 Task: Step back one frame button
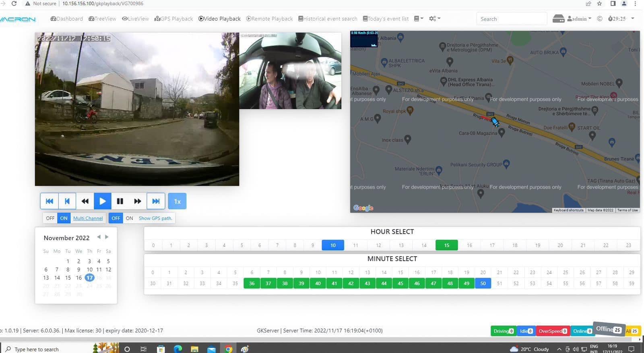[67, 201]
